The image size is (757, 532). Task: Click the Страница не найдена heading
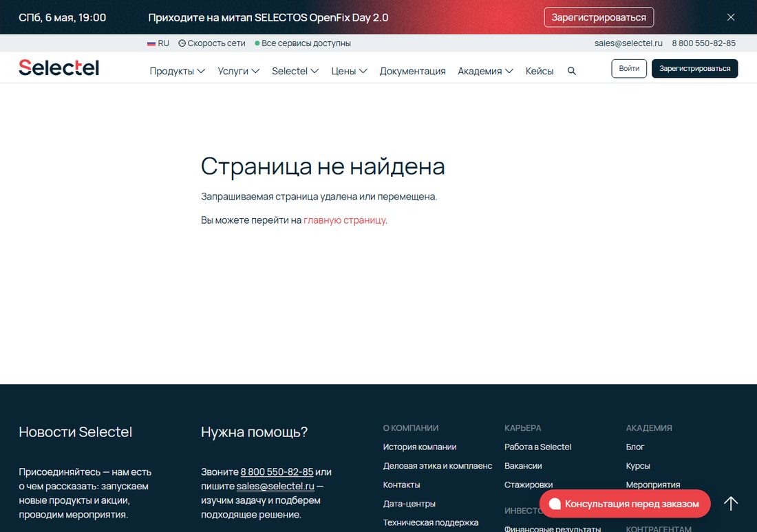(323, 166)
